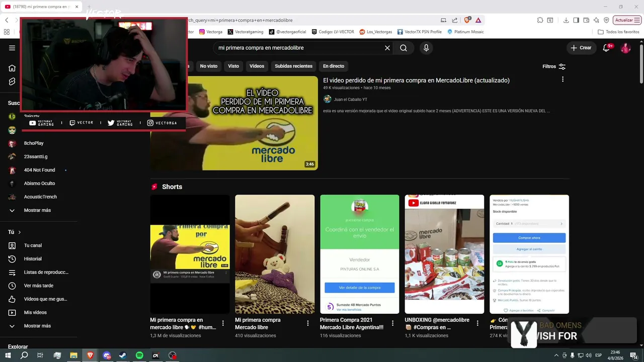Open the AcousticTrench subscription

(x=40, y=197)
